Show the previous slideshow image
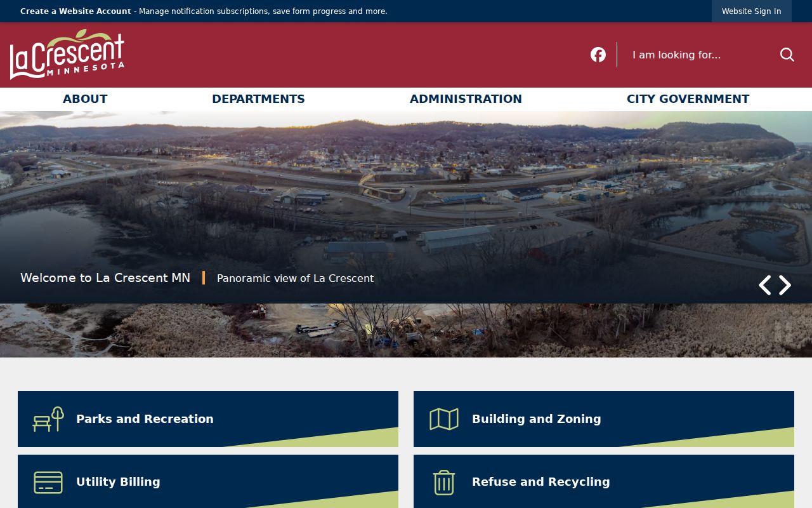The height and width of the screenshot is (508, 812). pyautogui.click(x=765, y=285)
